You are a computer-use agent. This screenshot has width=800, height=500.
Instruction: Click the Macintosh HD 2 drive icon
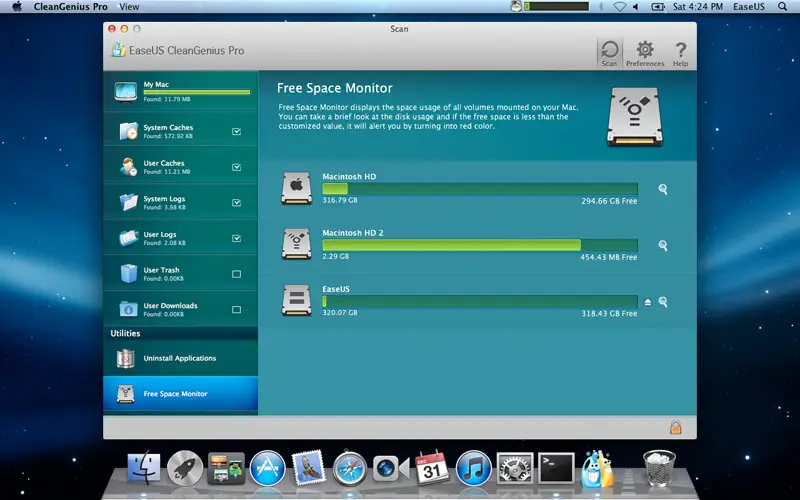pos(296,244)
